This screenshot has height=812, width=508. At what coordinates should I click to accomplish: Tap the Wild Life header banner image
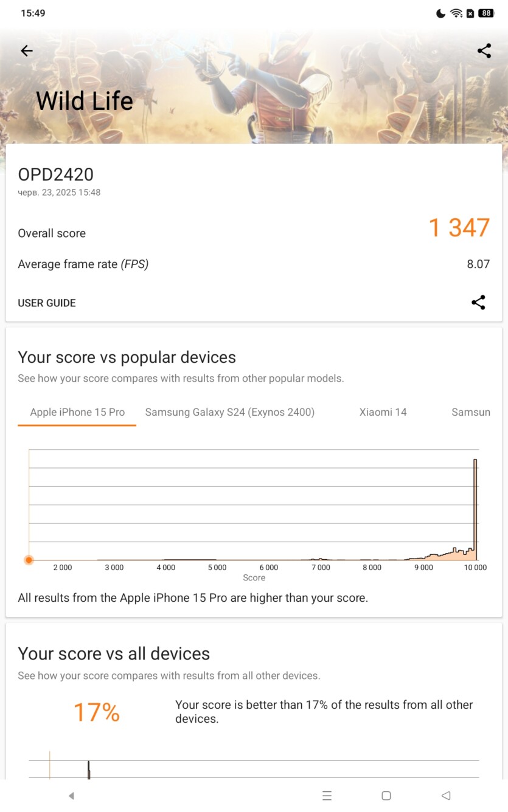pyautogui.click(x=254, y=85)
